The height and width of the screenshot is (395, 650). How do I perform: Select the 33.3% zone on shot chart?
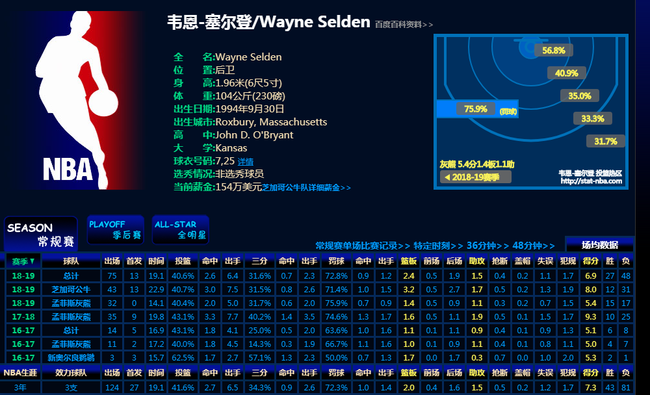click(x=592, y=119)
